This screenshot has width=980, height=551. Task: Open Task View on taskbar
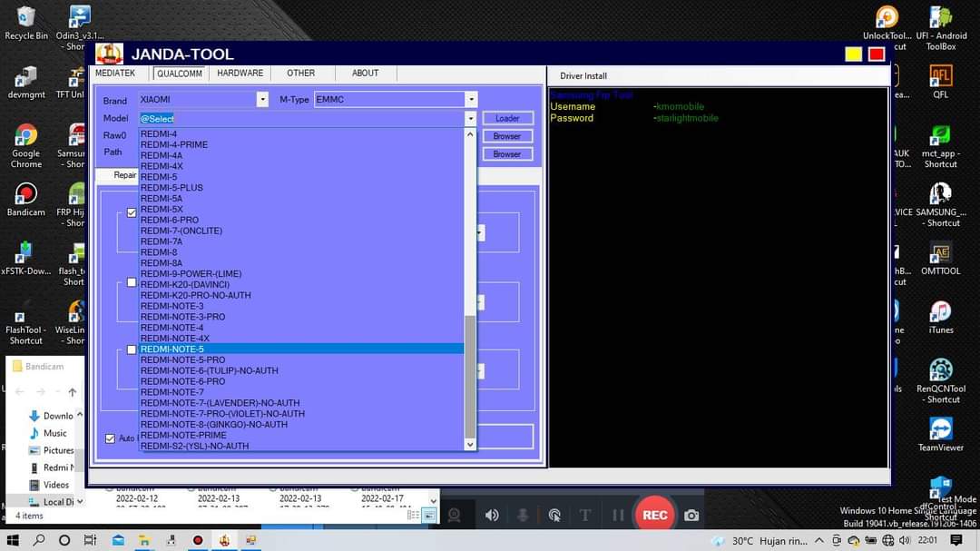[x=90, y=540]
